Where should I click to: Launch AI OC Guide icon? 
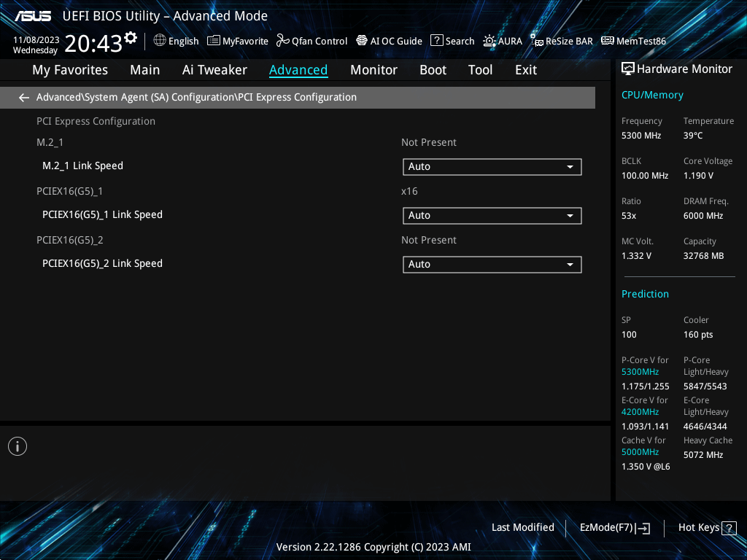362,41
